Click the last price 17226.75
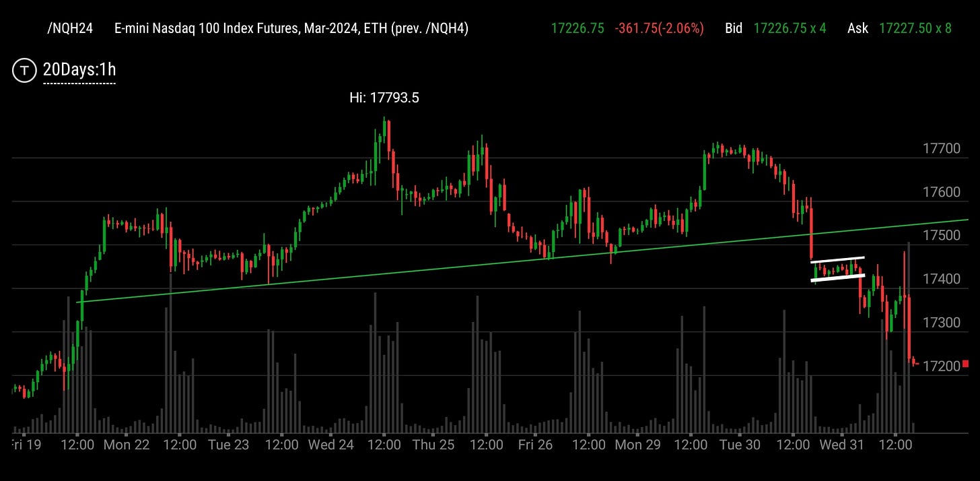Image resolution: width=980 pixels, height=481 pixels. pyautogui.click(x=577, y=28)
